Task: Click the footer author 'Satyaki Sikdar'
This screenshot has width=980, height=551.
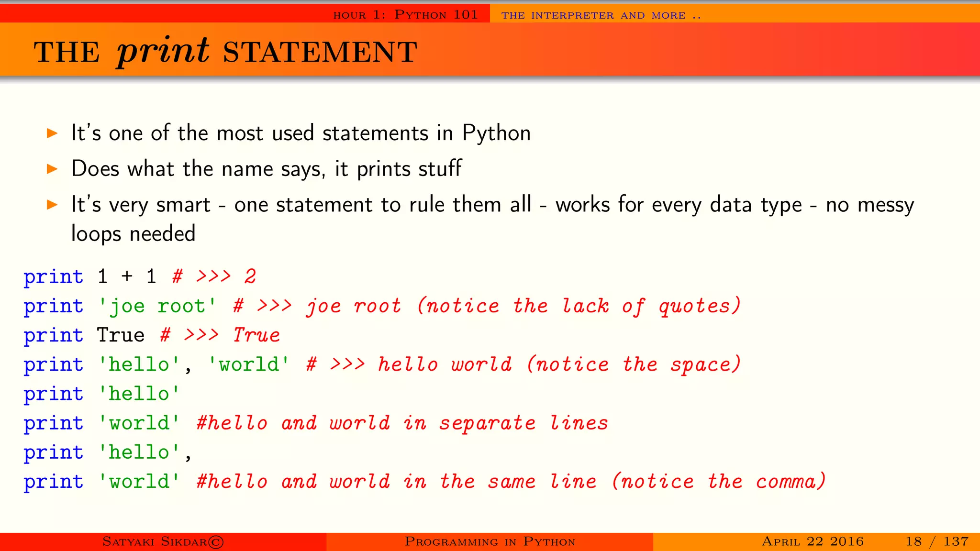Action: 155,541
